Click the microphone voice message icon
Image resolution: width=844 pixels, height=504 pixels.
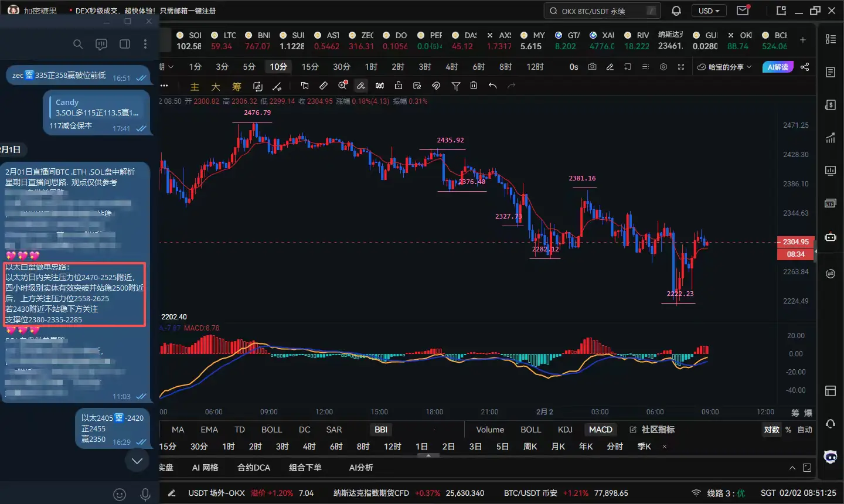click(145, 495)
